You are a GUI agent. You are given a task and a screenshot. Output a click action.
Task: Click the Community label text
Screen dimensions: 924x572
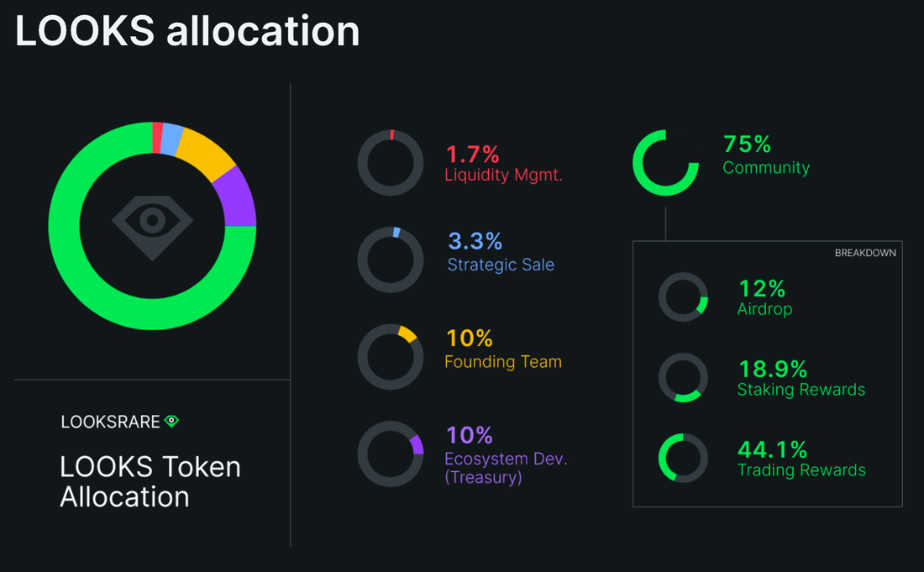pyautogui.click(x=766, y=168)
